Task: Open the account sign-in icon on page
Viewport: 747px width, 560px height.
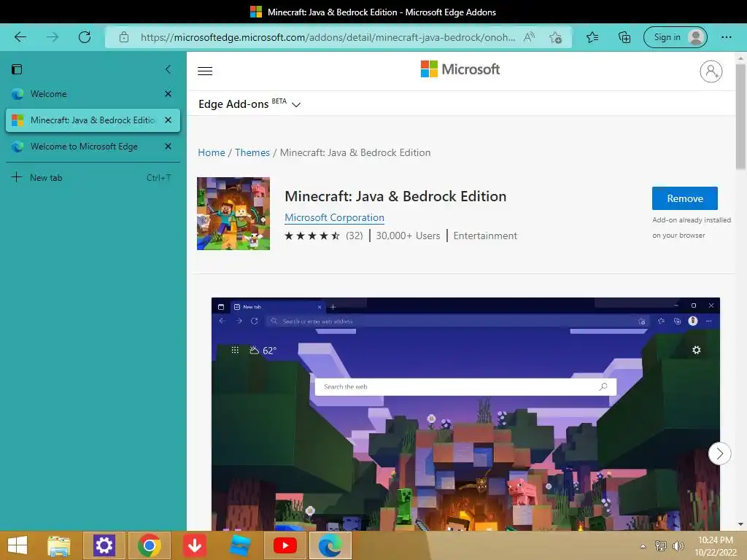Action: pyautogui.click(x=711, y=71)
